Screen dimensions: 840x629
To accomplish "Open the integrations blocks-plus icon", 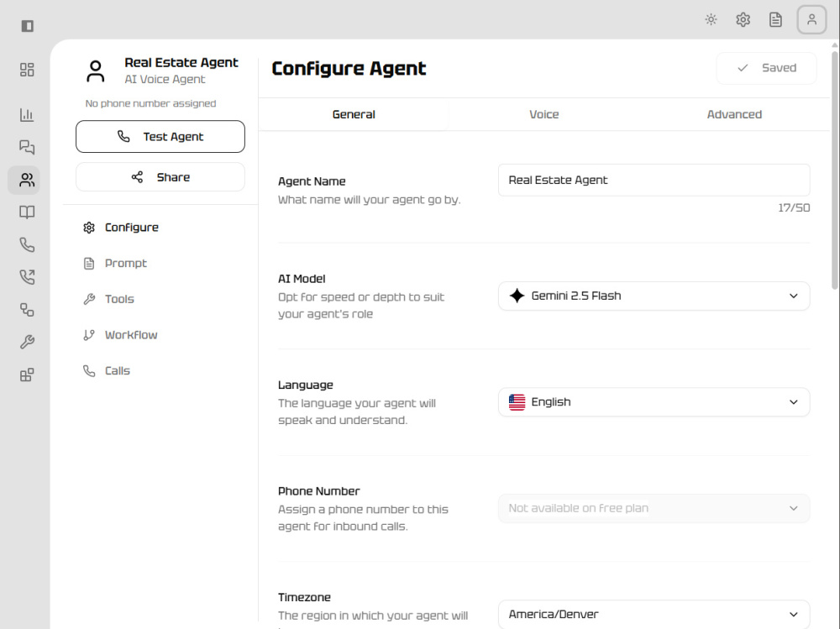I will point(27,375).
